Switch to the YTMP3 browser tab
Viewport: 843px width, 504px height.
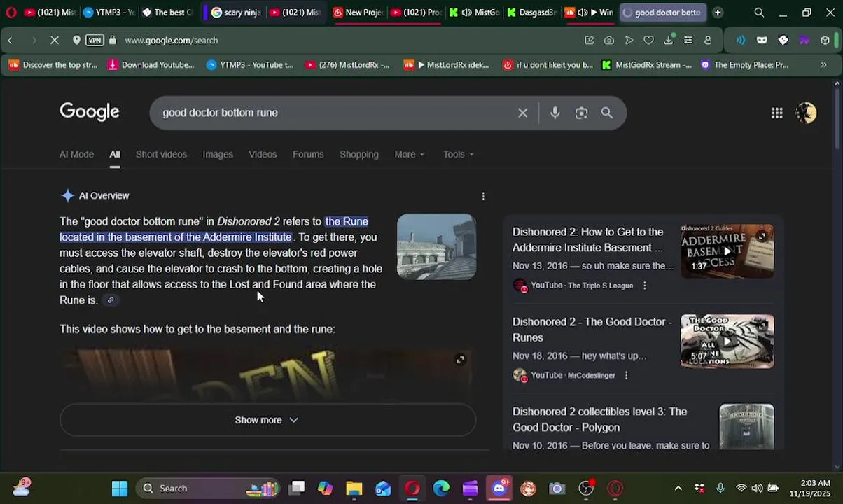pyautogui.click(x=109, y=13)
